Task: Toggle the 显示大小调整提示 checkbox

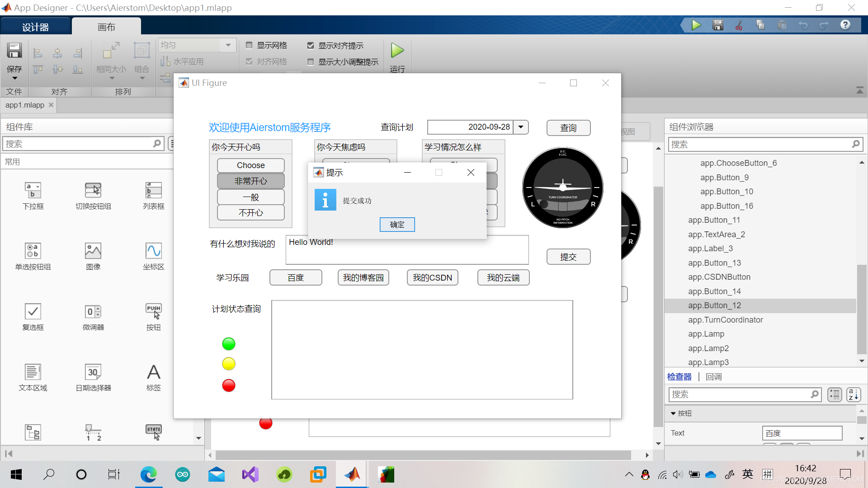Action: pos(311,62)
